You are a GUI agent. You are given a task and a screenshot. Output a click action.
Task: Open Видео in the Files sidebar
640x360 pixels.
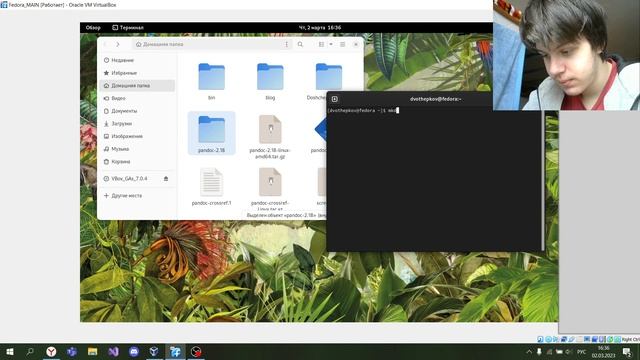(137, 98)
